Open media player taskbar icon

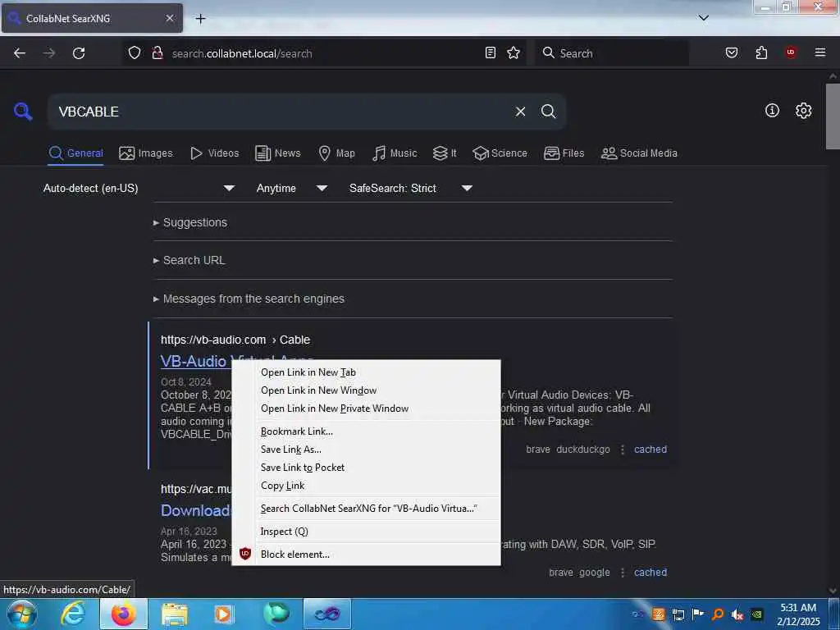[223, 614]
